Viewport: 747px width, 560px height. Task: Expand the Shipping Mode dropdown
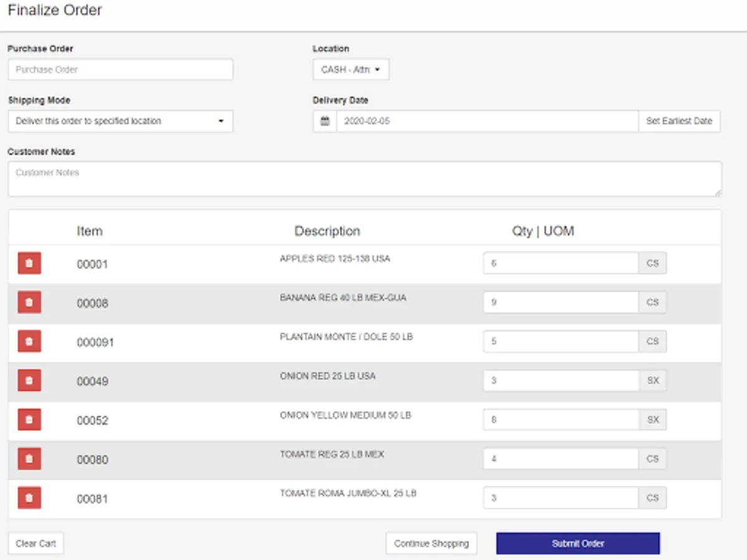click(120, 121)
